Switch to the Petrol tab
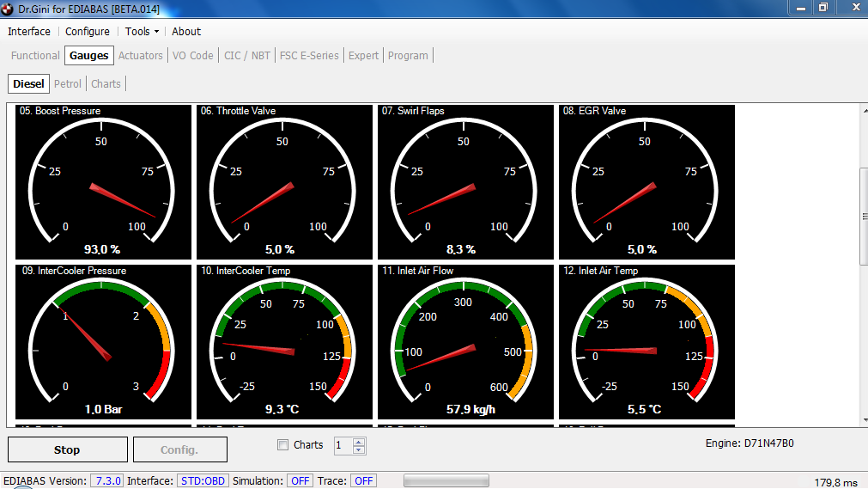Viewport: 868px width, 489px height. [68, 83]
